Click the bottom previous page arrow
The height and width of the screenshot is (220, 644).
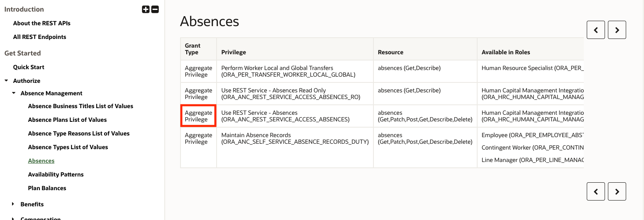595,191
